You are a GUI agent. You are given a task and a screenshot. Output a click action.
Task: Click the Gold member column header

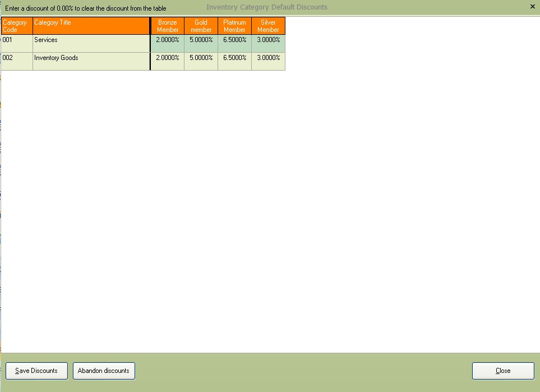pyautogui.click(x=201, y=26)
